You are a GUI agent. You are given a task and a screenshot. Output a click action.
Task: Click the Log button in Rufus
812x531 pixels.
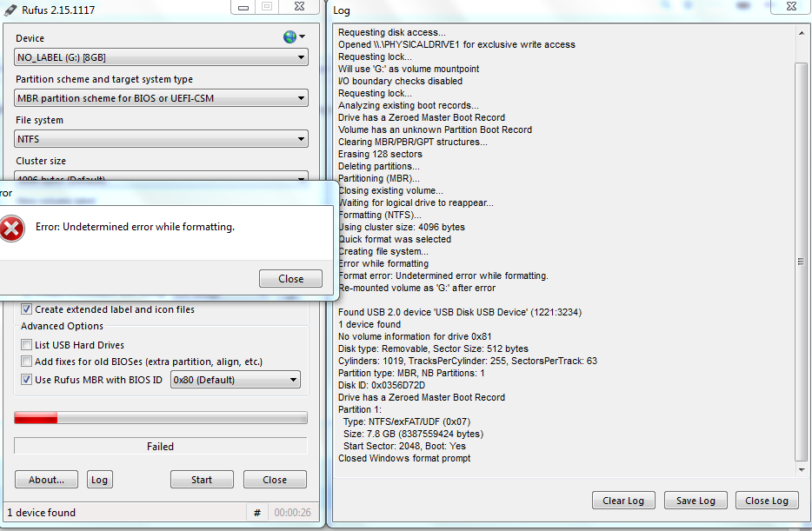coord(99,479)
